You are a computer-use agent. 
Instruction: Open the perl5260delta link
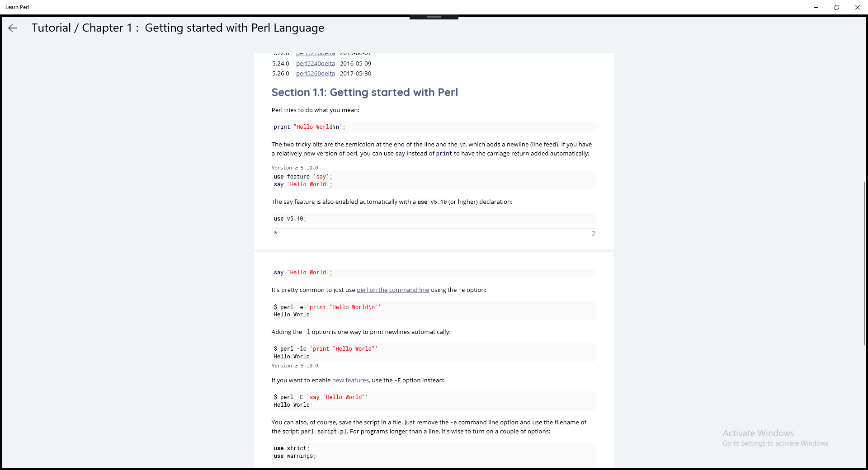[315, 74]
